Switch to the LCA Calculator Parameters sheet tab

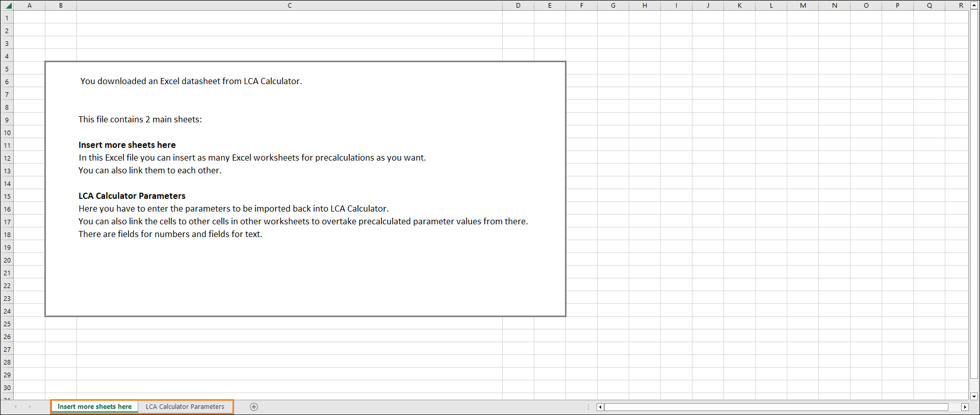tap(185, 406)
